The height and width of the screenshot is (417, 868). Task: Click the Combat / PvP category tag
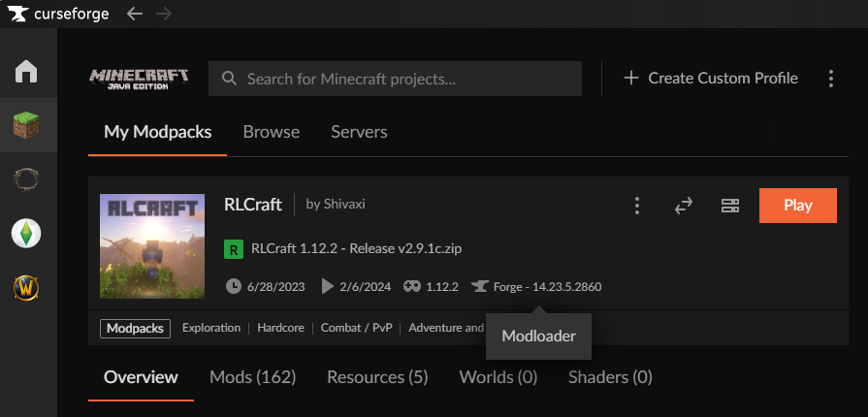pyautogui.click(x=357, y=328)
